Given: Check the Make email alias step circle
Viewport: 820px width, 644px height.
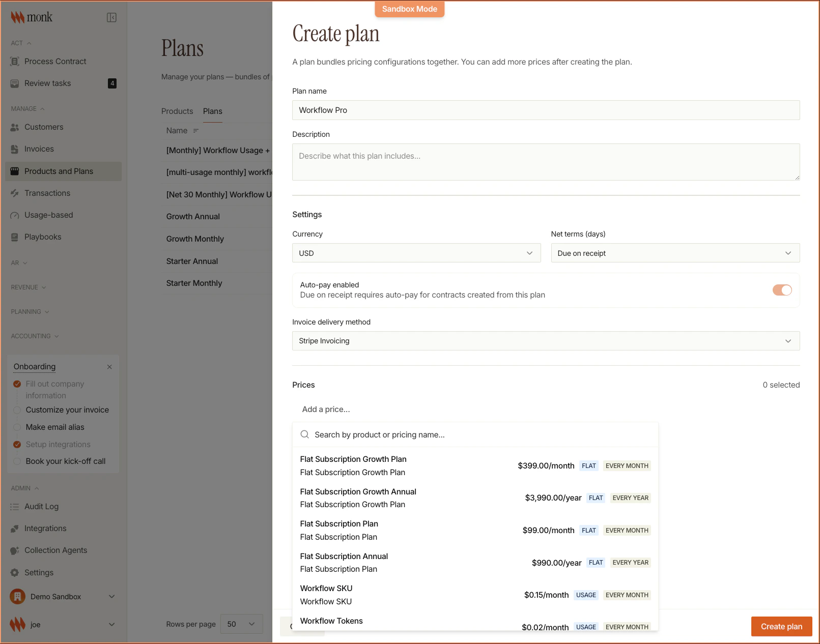Looking at the screenshot, I should [17, 427].
